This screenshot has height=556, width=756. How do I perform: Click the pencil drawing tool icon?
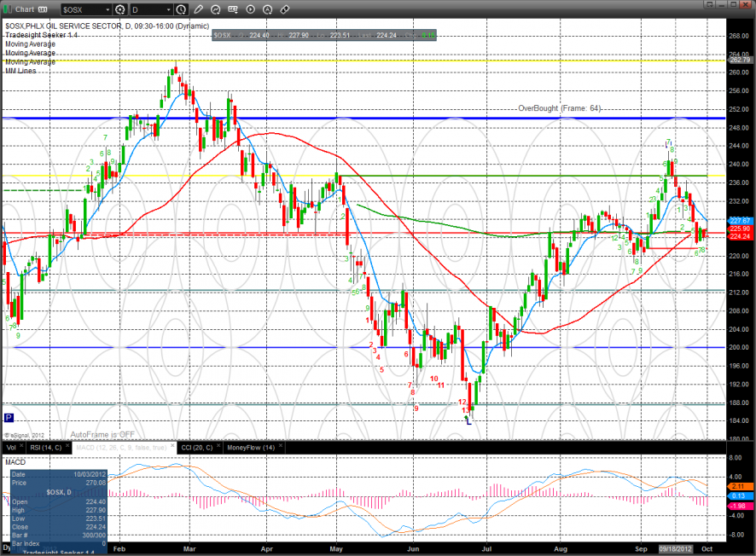[x=198, y=9]
